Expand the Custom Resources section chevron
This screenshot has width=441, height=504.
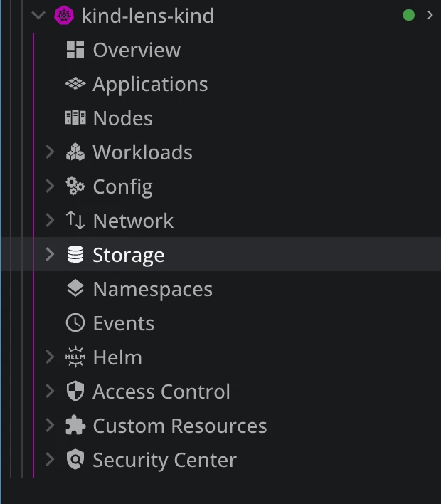click(50, 425)
